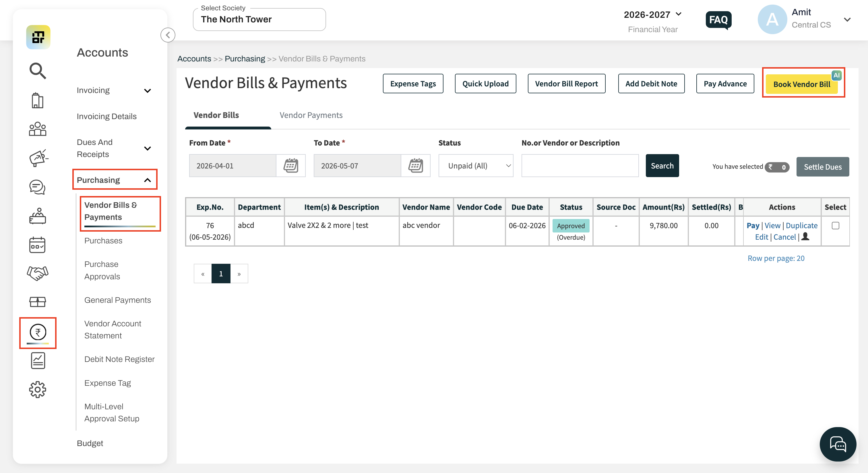Open Budget in the Accounts menu
The height and width of the screenshot is (473, 868).
[x=90, y=443]
